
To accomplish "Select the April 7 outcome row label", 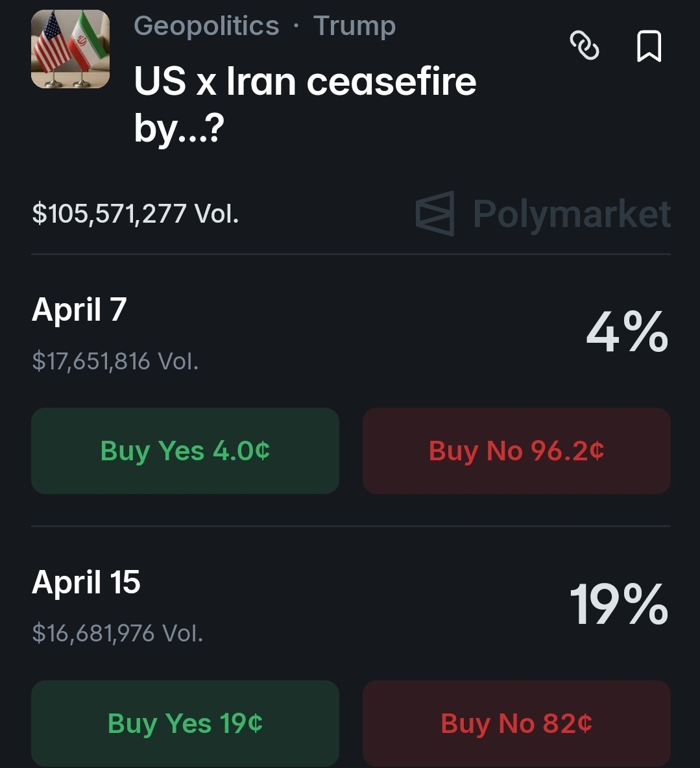I will click(79, 310).
